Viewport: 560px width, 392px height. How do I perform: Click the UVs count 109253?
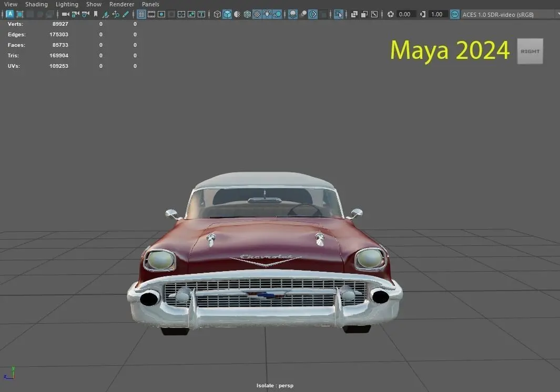pyautogui.click(x=59, y=66)
